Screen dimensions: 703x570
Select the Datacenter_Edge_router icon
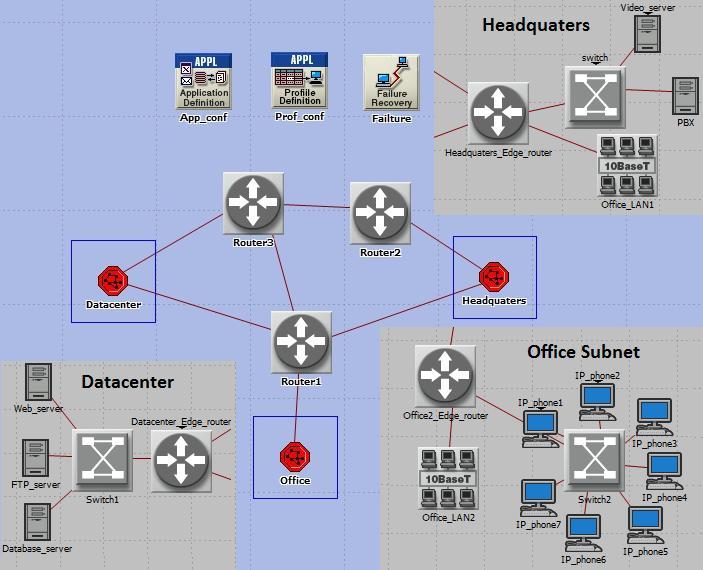tap(181, 461)
